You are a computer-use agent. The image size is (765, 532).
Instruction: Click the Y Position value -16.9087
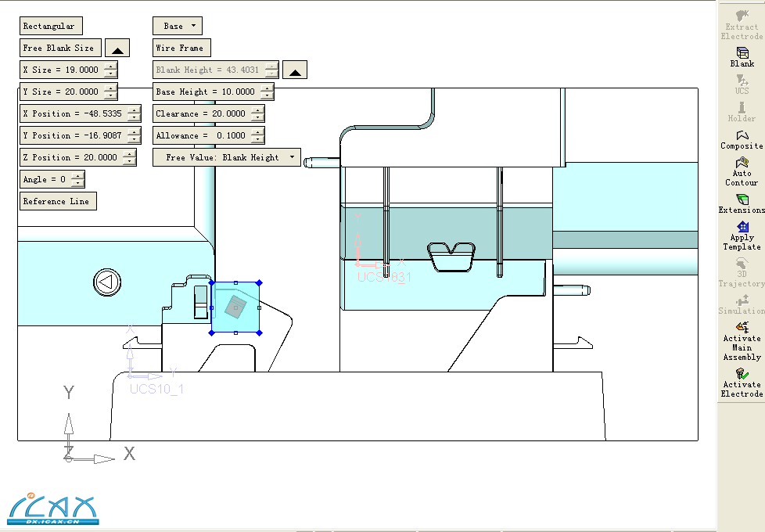coord(102,135)
